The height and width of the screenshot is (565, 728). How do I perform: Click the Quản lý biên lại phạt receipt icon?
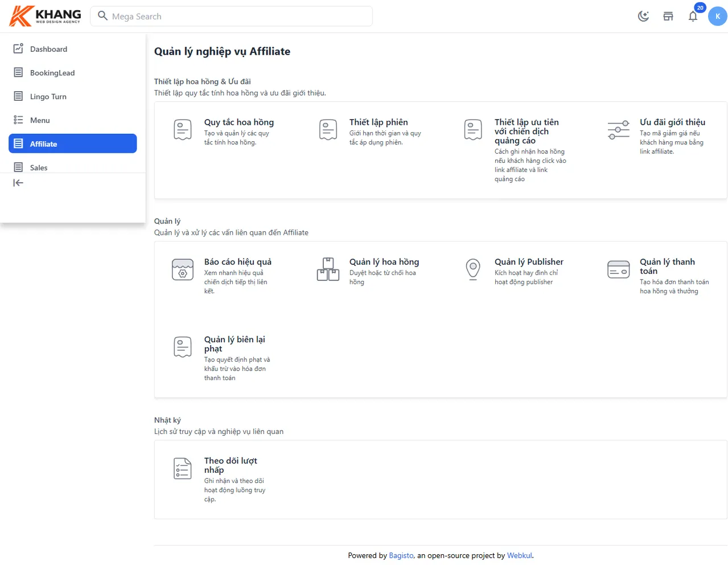click(x=183, y=347)
